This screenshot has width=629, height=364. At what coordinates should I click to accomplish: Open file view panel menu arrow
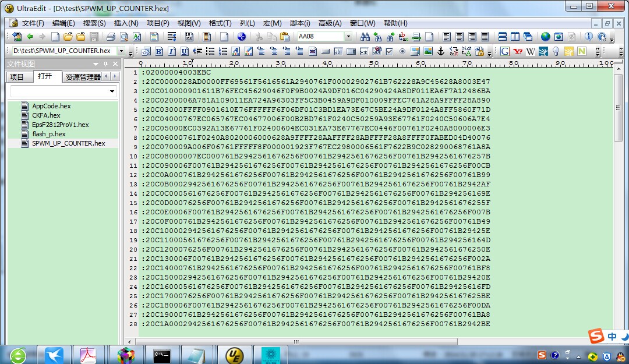point(96,64)
